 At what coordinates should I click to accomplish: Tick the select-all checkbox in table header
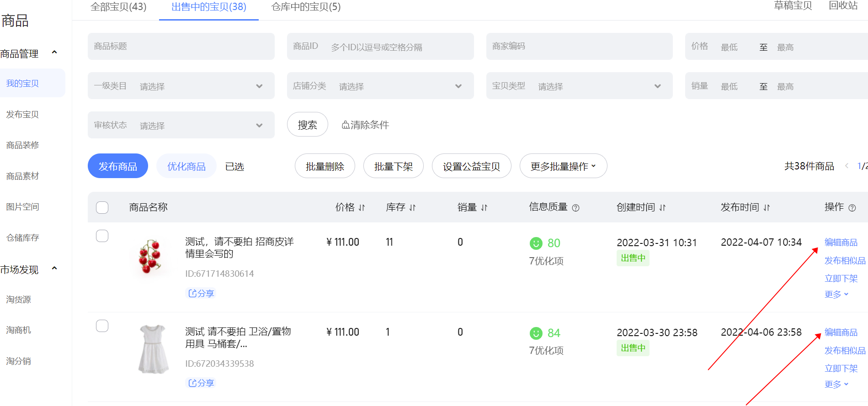[102, 207]
